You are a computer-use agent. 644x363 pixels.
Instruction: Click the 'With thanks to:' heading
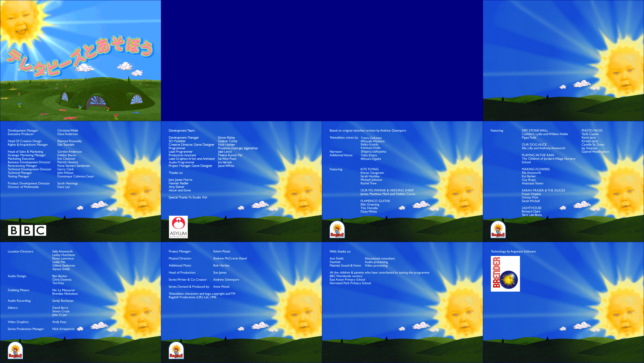pos(340,251)
